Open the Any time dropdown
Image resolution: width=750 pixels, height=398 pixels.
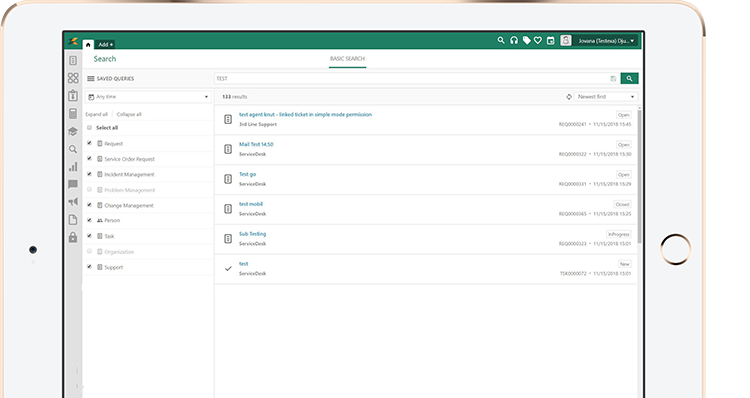(148, 97)
